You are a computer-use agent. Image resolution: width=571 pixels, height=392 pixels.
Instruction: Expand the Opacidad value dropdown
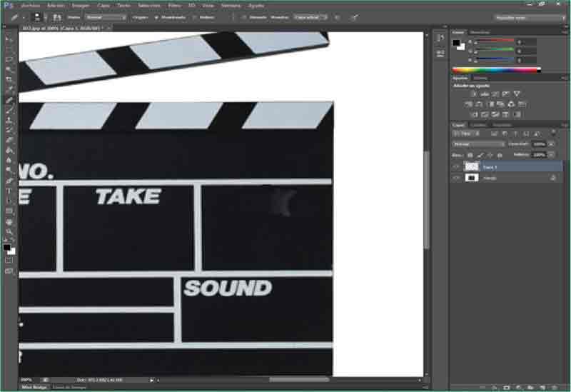pyautogui.click(x=547, y=144)
